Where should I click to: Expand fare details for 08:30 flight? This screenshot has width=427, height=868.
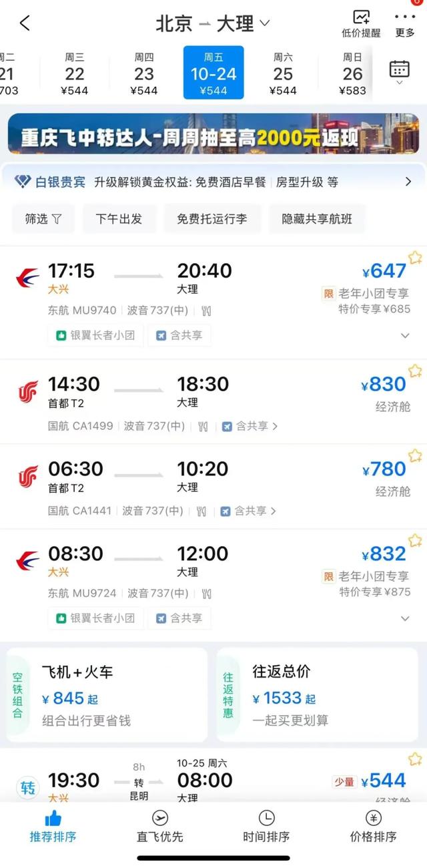click(404, 619)
